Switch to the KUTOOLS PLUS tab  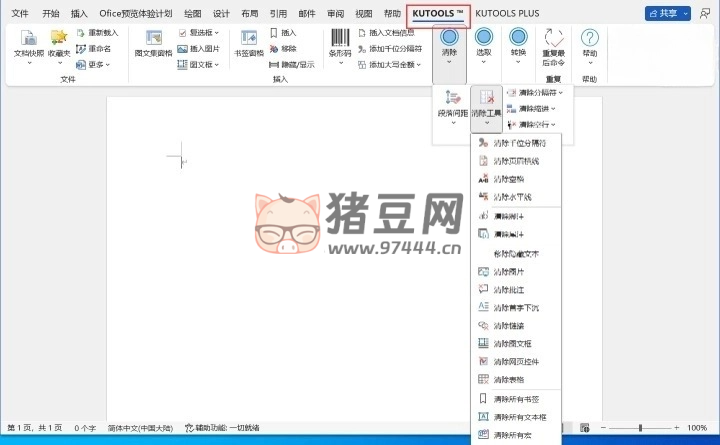(508, 14)
